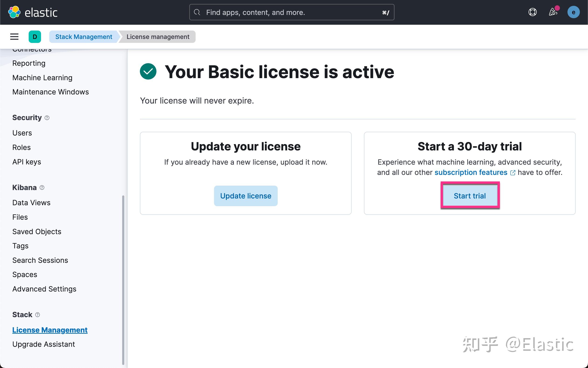Open the user avatar menu

click(573, 12)
